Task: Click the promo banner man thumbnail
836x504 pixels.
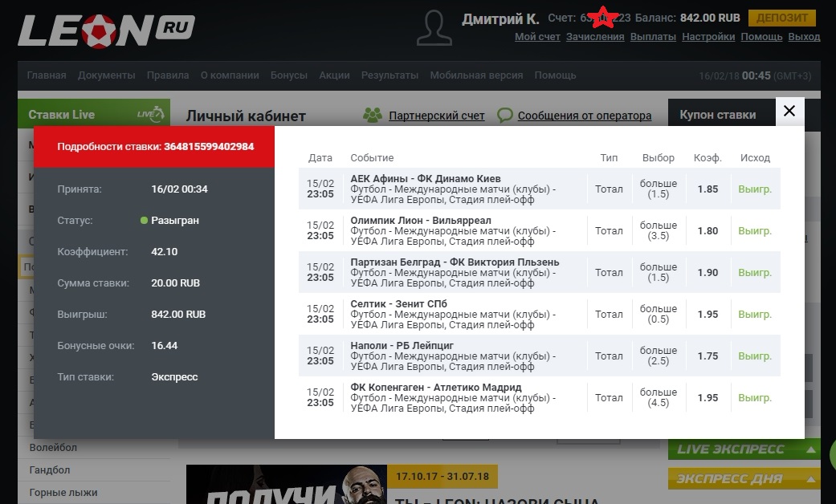Action: click(287, 484)
